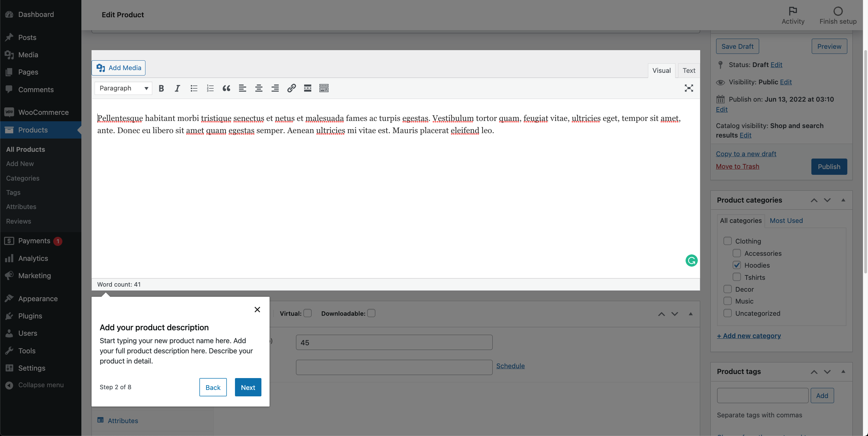Collapse the Product tags panel triangle
Viewport: 868px width, 436px height.
click(x=843, y=372)
